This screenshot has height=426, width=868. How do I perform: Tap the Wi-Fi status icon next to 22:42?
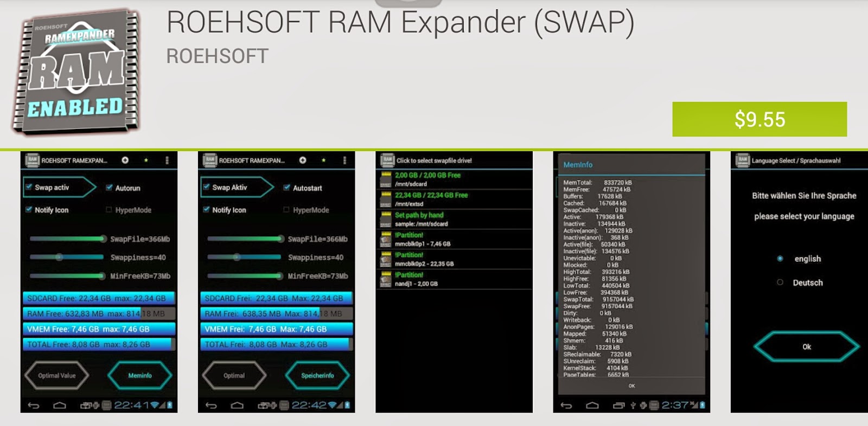332,405
